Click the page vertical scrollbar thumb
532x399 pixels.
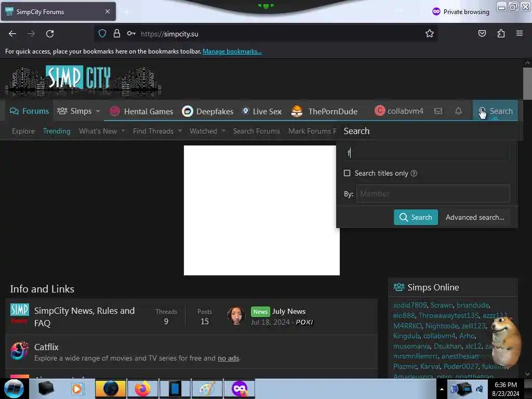pos(527,84)
